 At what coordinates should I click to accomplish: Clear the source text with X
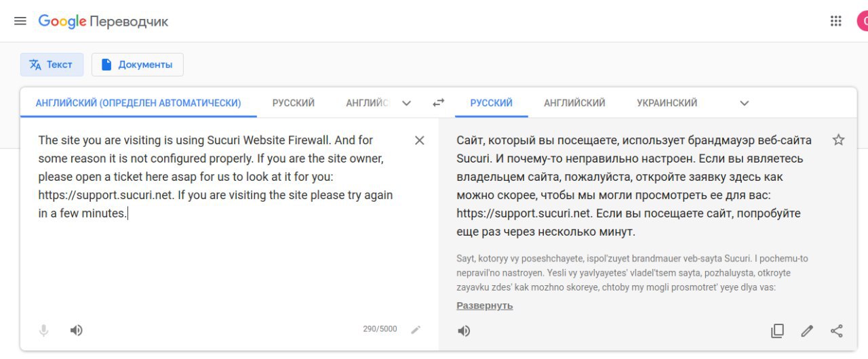(x=420, y=140)
